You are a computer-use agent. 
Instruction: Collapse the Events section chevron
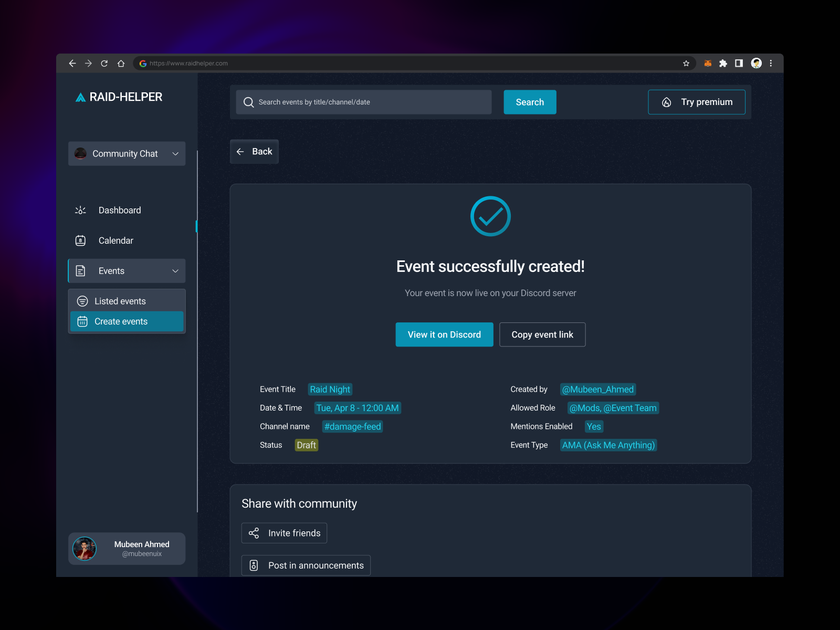(175, 271)
